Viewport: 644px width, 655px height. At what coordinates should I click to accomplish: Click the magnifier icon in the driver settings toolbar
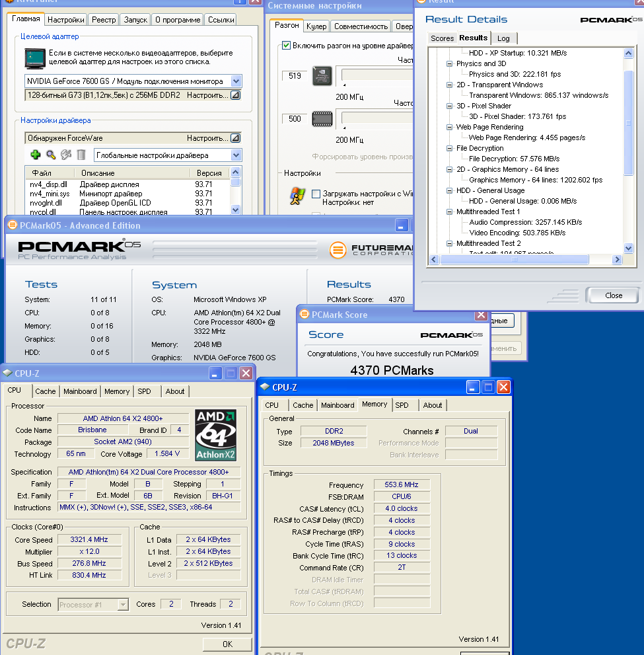coord(51,155)
